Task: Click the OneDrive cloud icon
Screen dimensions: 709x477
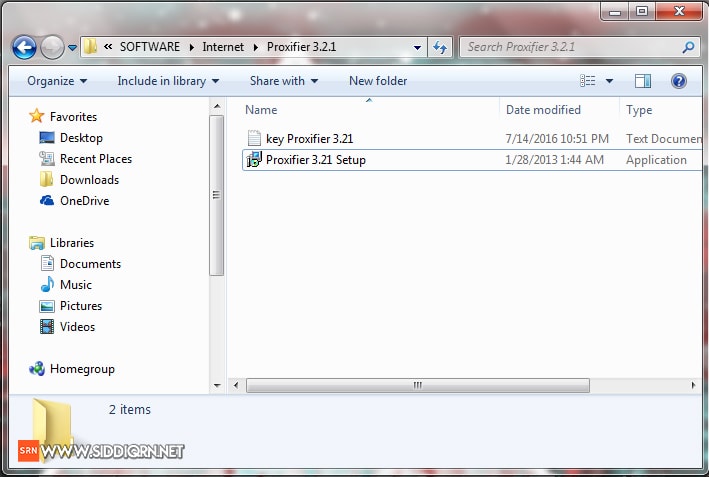Action: [x=47, y=200]
